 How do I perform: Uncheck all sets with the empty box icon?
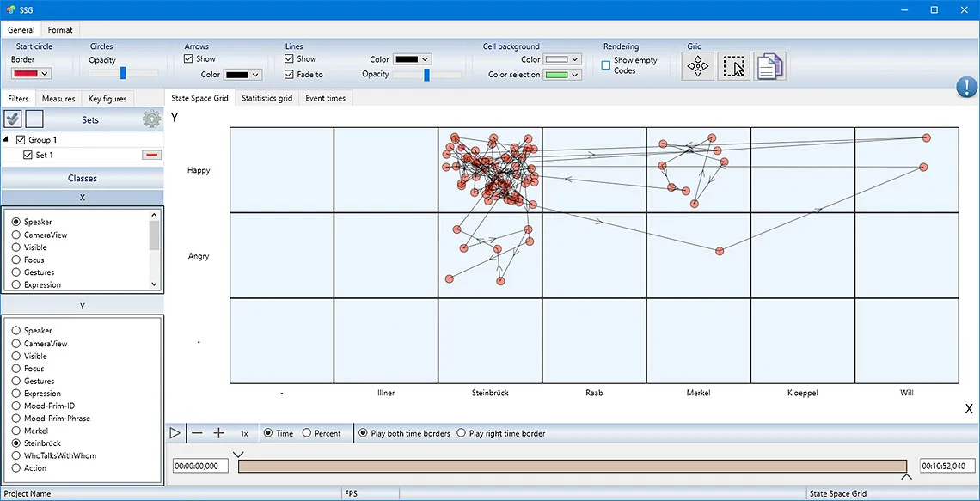34,119
